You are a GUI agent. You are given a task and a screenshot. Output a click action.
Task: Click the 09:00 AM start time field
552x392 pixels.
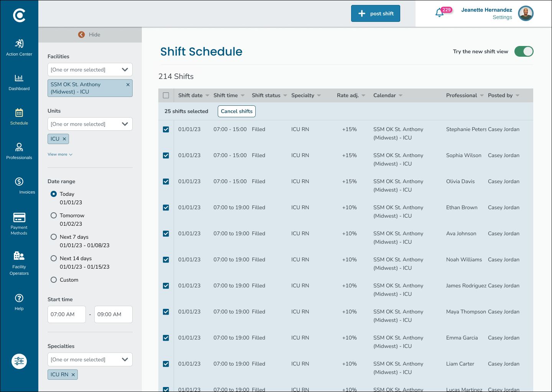113,314
